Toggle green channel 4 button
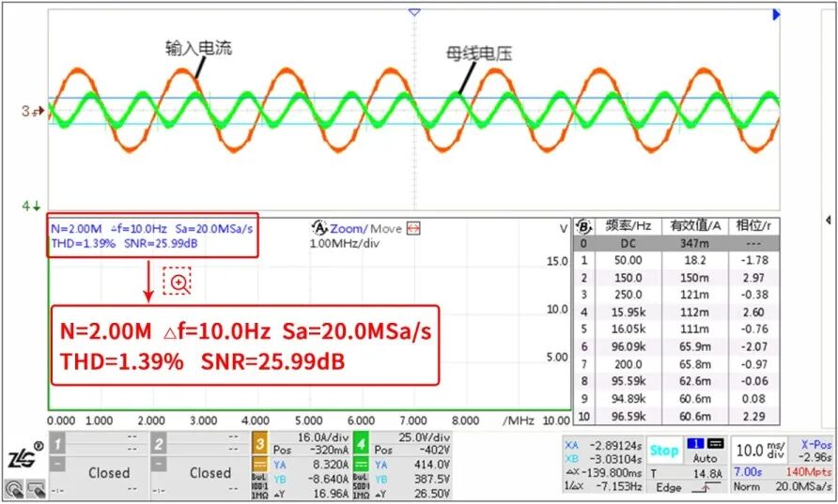The height and width of the screenshot is (504, 838). click(362, 444)
